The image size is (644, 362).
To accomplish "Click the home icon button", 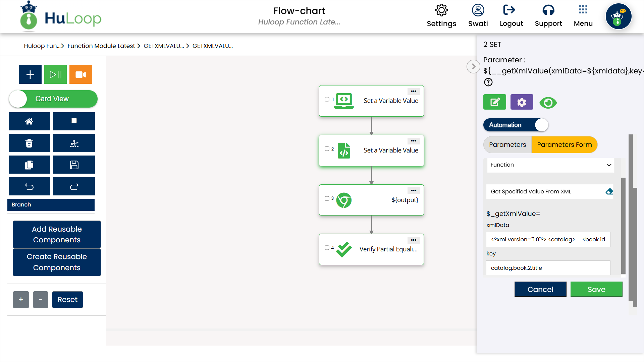I will (29, 121).
